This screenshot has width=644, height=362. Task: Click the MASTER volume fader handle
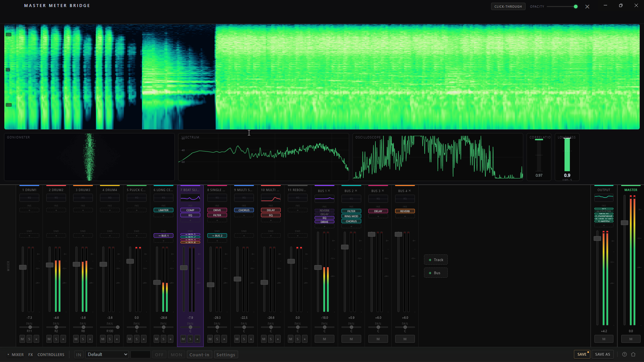[624, 223]
